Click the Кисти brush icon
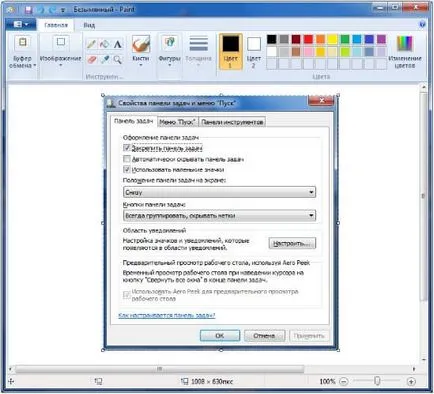Image resolution: width=434 pixels, height=394 pixels. (141, 44)
